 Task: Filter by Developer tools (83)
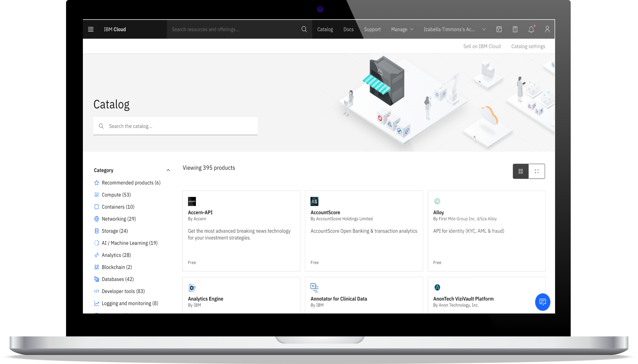tap(123, 291)
